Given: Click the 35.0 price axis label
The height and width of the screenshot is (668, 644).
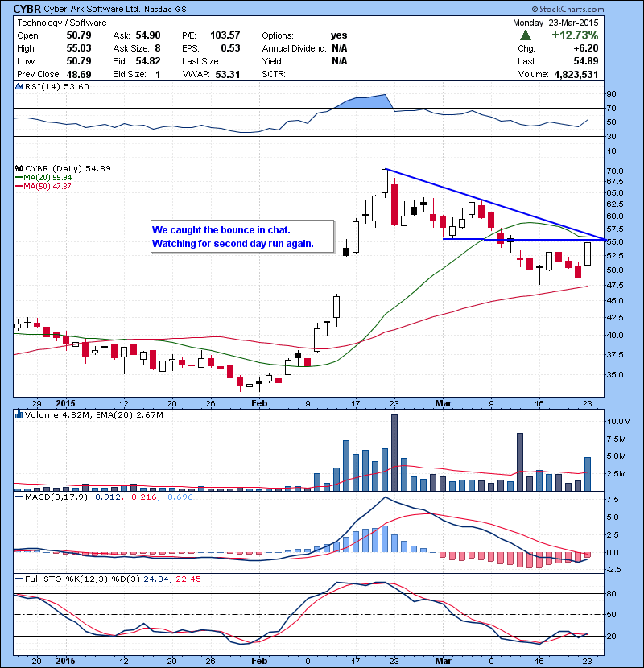Looking at the screenshot, I should 615,375.
